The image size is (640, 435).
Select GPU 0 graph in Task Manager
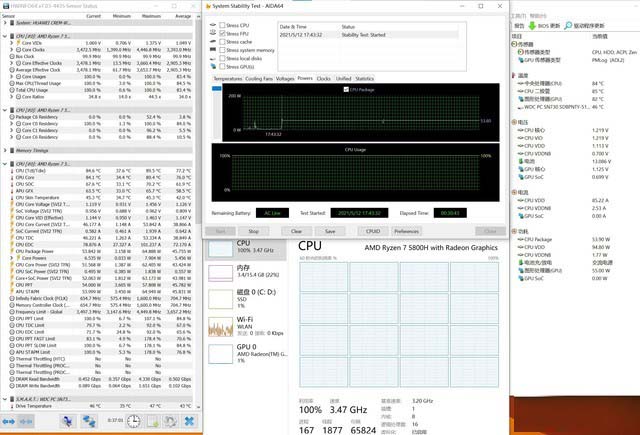[x=220, y=354]
